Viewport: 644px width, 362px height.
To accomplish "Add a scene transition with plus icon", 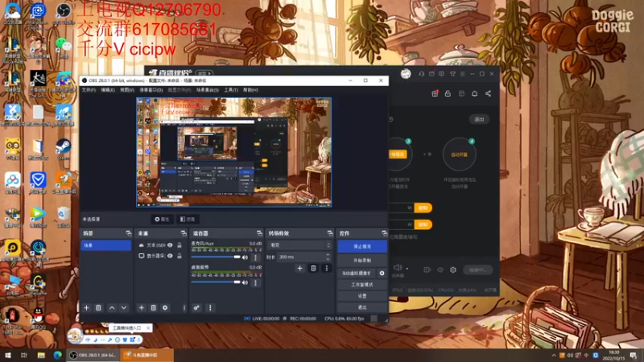I will [299, 269].
